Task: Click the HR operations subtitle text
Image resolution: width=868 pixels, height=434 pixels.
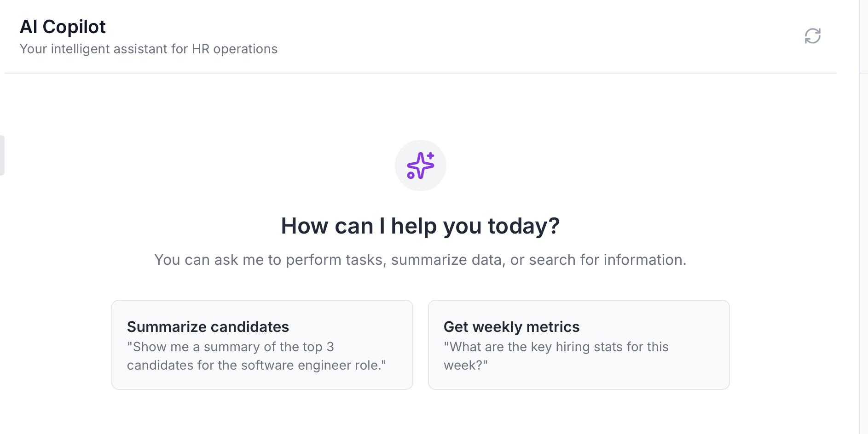Action: pyautogui.click(x=148, y=49)
